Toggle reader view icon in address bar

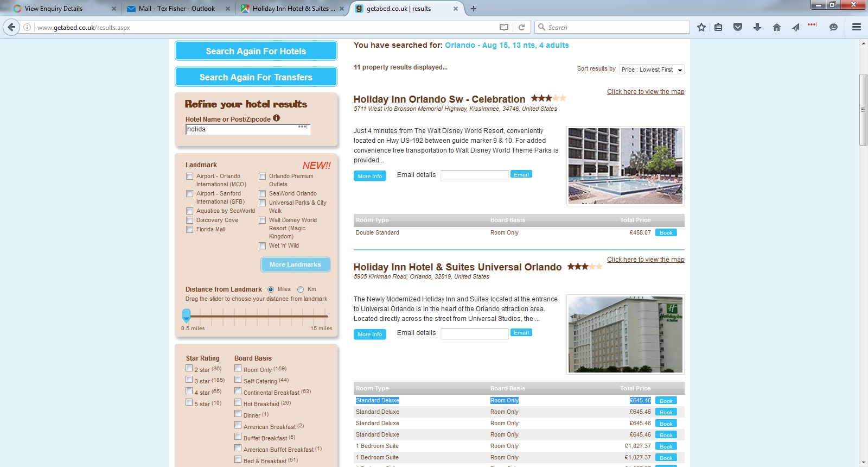[x=504, y=27]
